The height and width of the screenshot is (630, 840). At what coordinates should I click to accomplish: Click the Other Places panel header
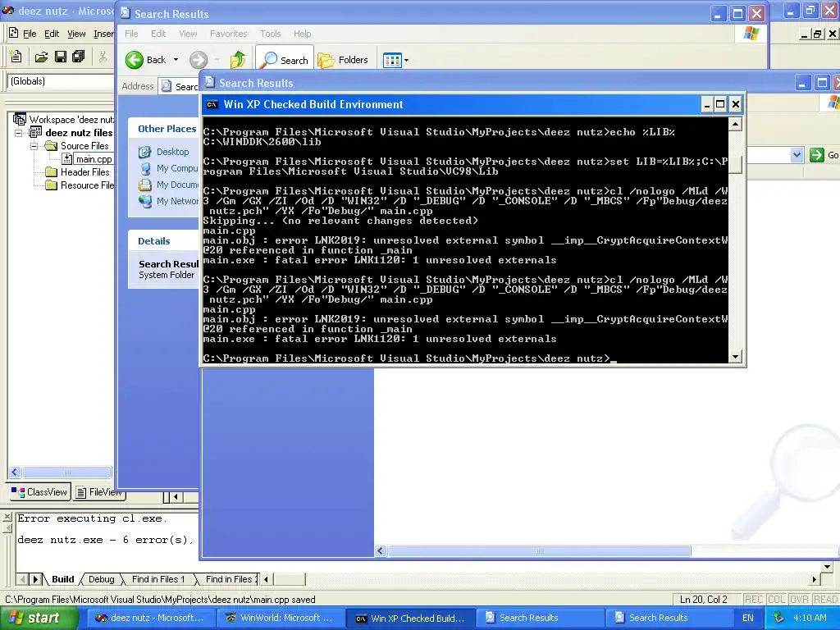(x=163, y=129)
